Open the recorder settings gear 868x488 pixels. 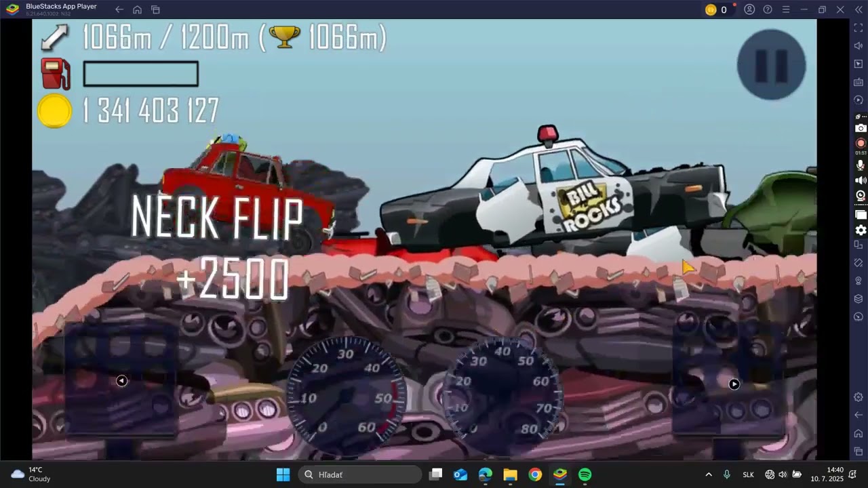(861, 230)
